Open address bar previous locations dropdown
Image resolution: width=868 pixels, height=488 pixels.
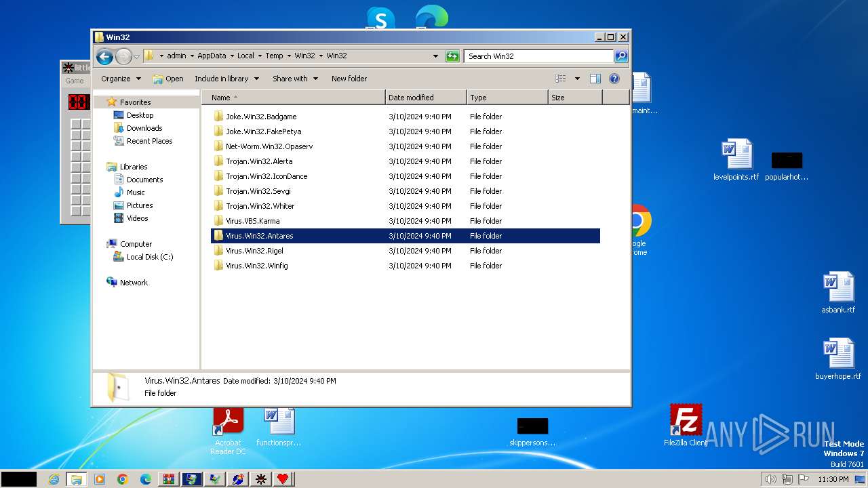click(435, 56)
